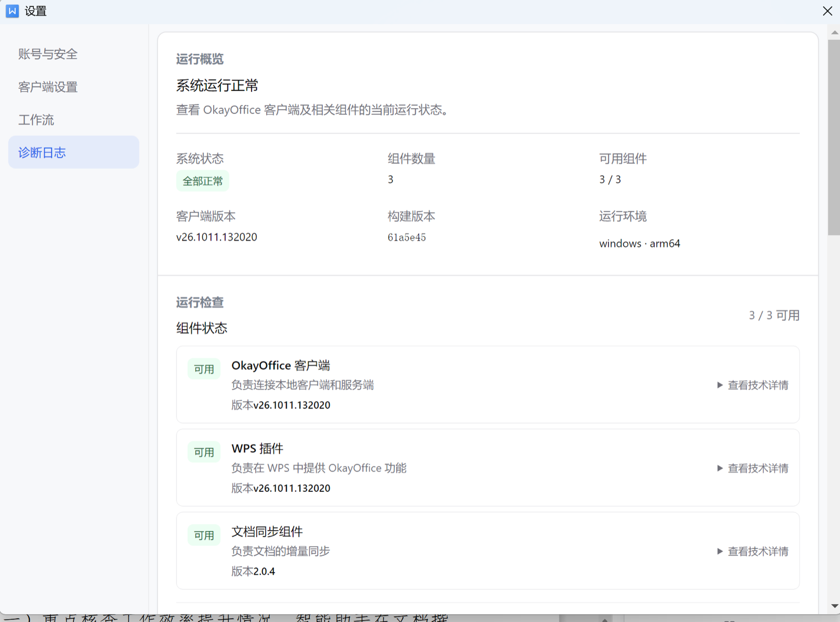Click WPS 插件 component title

pyautogui.click(x=257, y=449)
